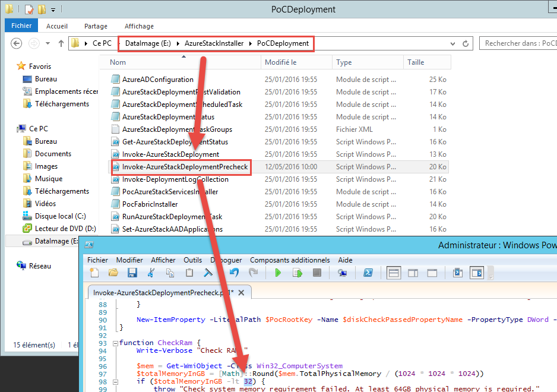Save the script with the floppy disk icon
The image size is (557, 392).
pos(132,273)
